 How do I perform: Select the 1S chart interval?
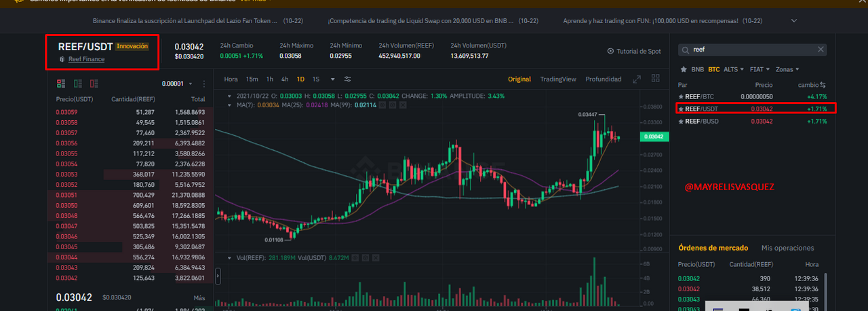(x=315, y=79)
